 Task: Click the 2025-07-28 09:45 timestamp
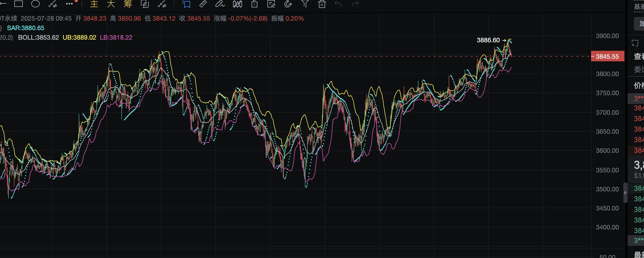[46, 19]
